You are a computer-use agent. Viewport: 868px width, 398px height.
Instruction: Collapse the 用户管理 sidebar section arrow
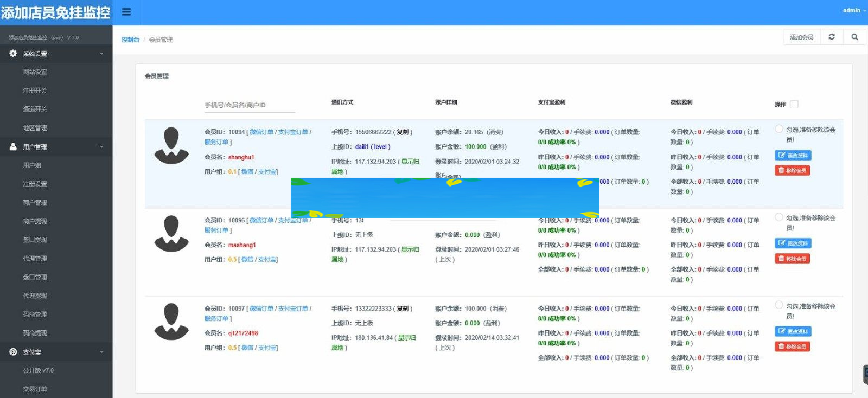[x=101, y=147]
